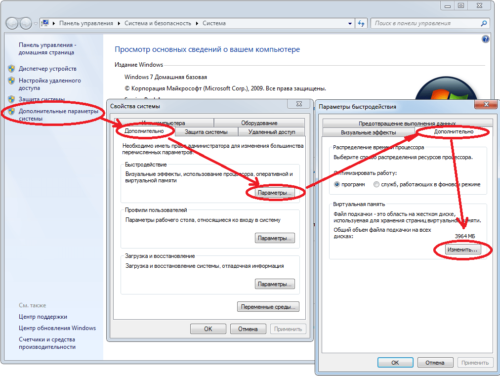Click the Windows logo image
The image size is (500, 376).
tap(447, 88)
